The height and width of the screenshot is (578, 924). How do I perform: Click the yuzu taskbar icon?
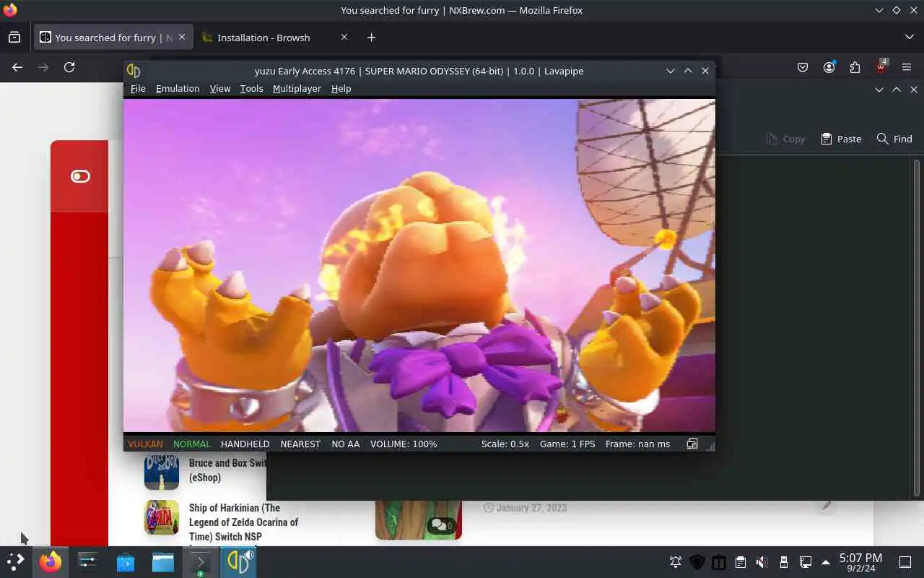click(x=238, y=562)
